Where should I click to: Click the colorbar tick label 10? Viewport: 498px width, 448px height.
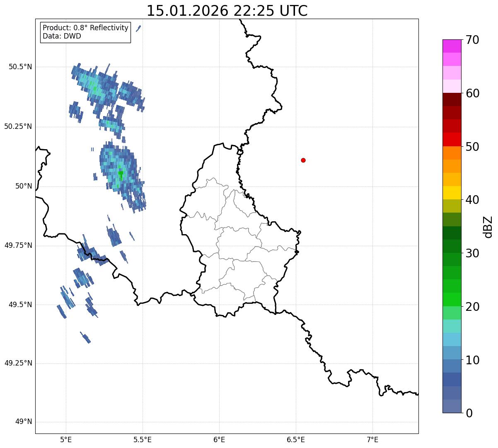pos(473,360)
